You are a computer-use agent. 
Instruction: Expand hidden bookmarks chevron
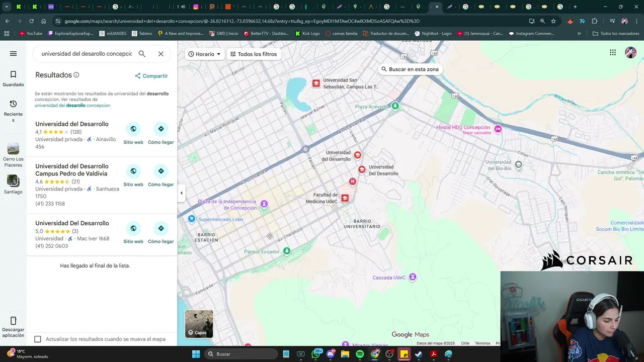pos(579,33)
